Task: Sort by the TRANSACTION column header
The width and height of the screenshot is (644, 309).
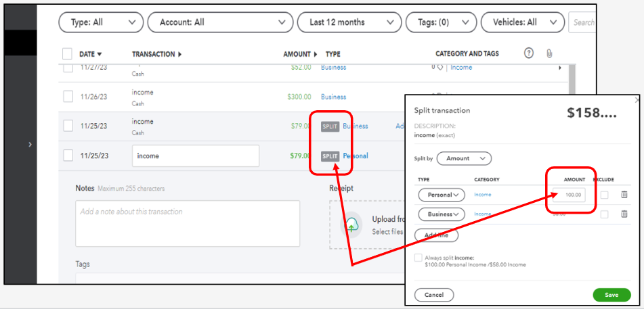Action: point(157,54)
